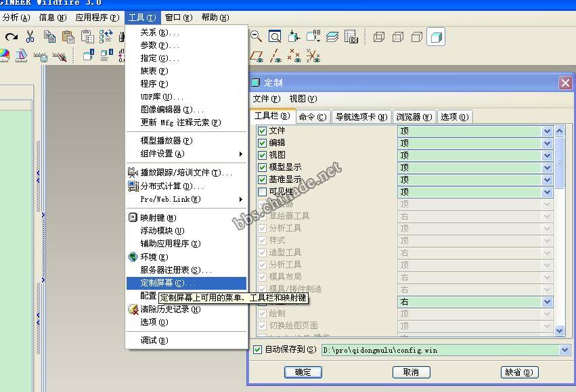Switch to the 浏览器 tab
This screenshot has height=392, width=576.
[414, 117]
